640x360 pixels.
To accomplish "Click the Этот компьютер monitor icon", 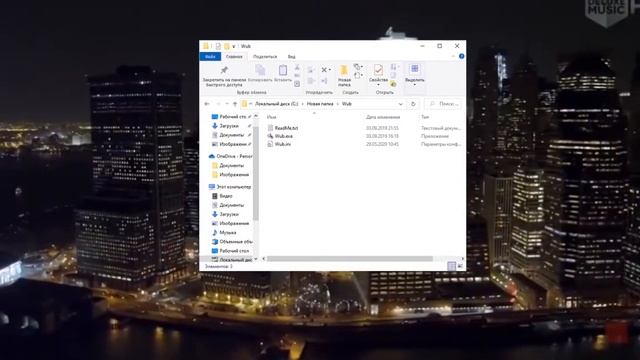I will pyautogui.click(x=211, y=187).
